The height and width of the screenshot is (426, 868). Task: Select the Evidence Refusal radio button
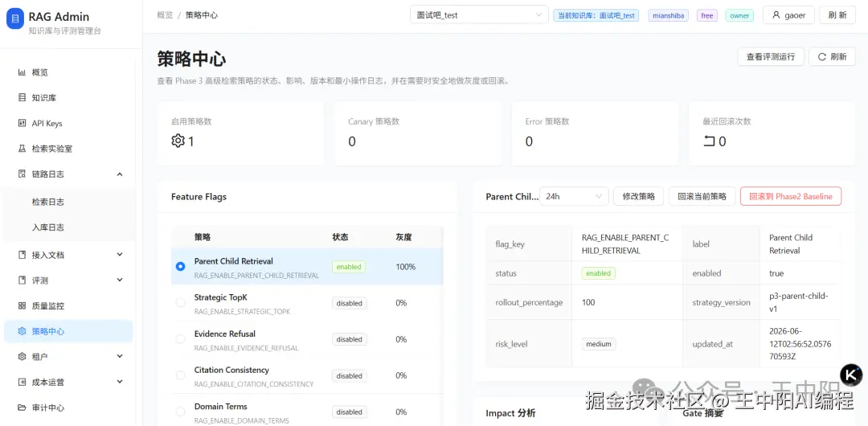[x=181, y=339]
